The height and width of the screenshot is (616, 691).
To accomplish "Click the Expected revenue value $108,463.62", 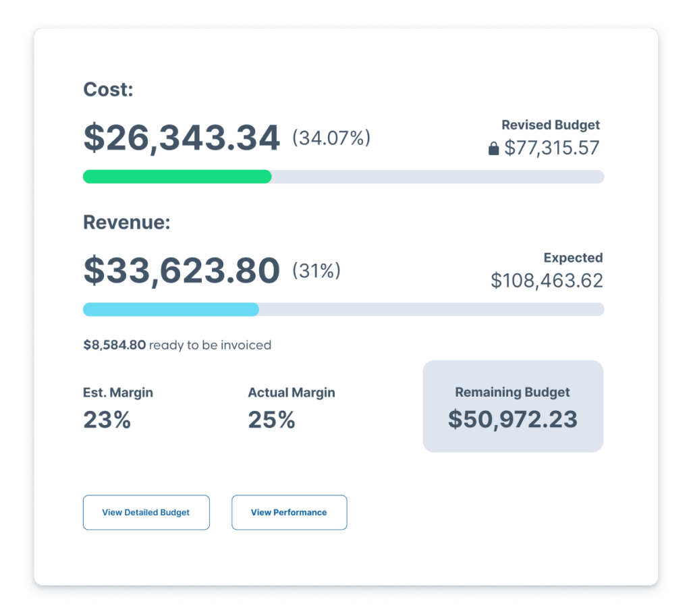I will pyautogui.click(x=547, y=281).
